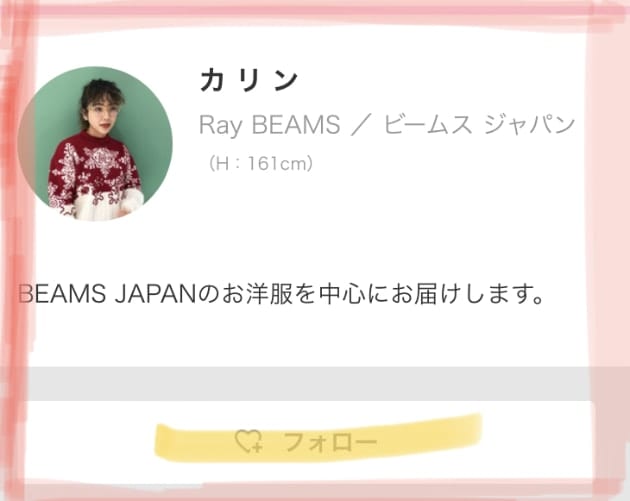The height and width of the screenshot is (501, 630).
Task: Click the yellow highlight stroke on the follow button
Action: (x=318, y=438)
